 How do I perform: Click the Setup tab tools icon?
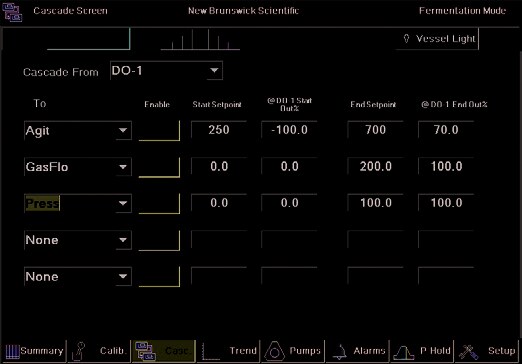(468, 351)
